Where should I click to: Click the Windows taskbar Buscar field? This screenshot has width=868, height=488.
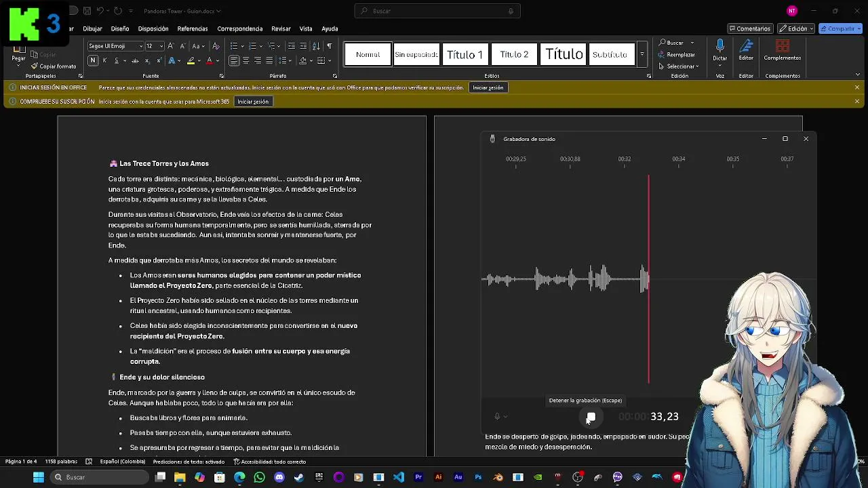100,477
